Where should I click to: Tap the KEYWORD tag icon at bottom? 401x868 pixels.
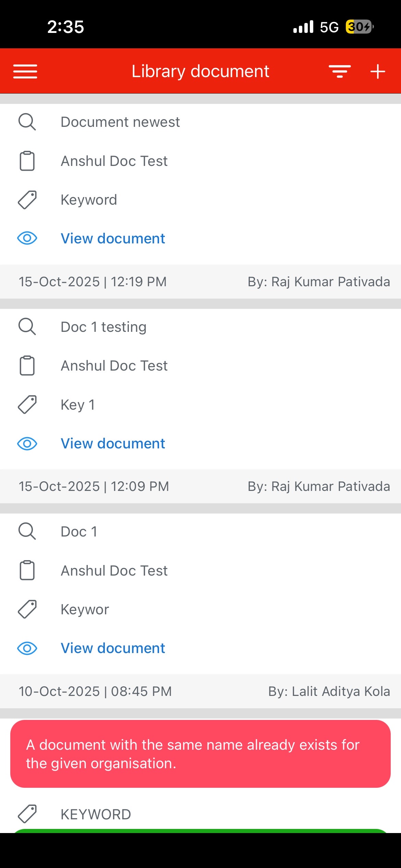click(27, 814)
